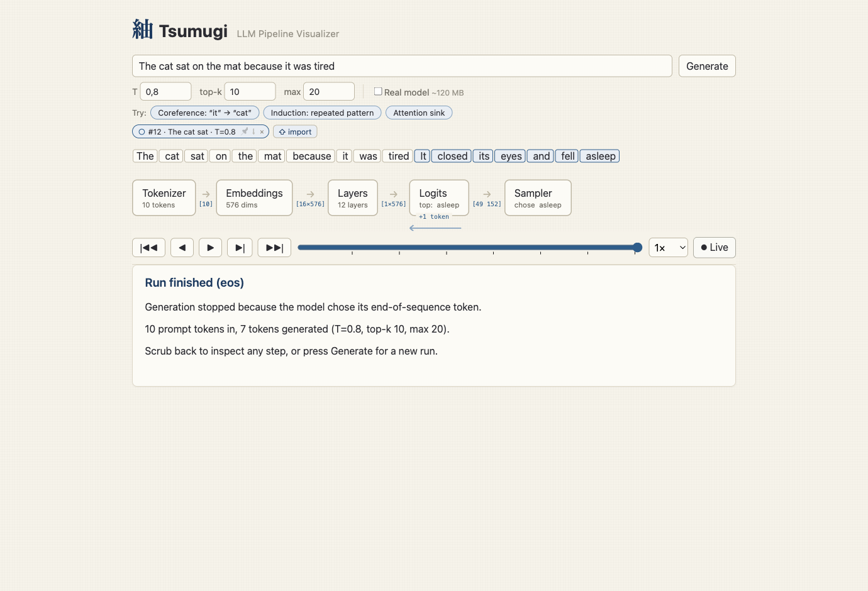Screen dimensions: 868x591
Task: Play the pipeline animation
Action: click(x=210, y=248)
